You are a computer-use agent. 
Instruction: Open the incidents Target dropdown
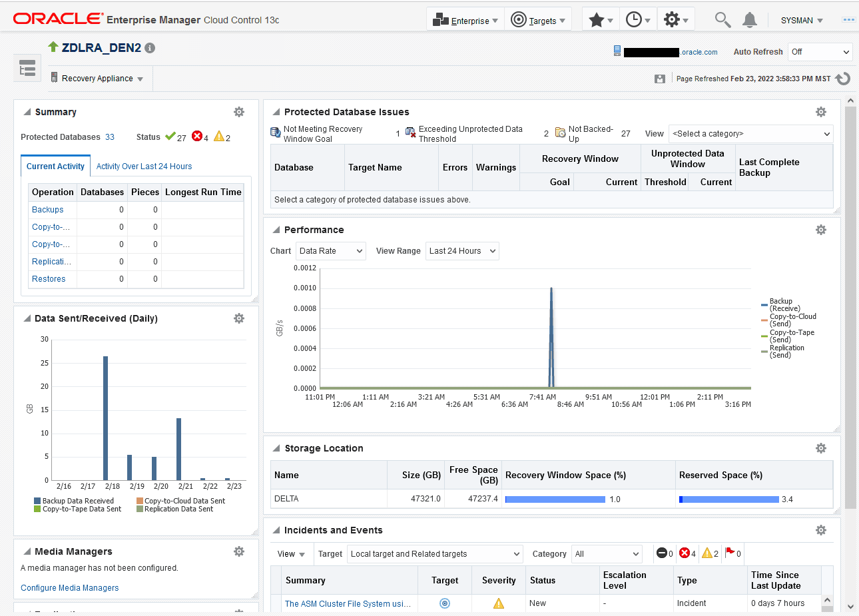(x=435, y=554)
